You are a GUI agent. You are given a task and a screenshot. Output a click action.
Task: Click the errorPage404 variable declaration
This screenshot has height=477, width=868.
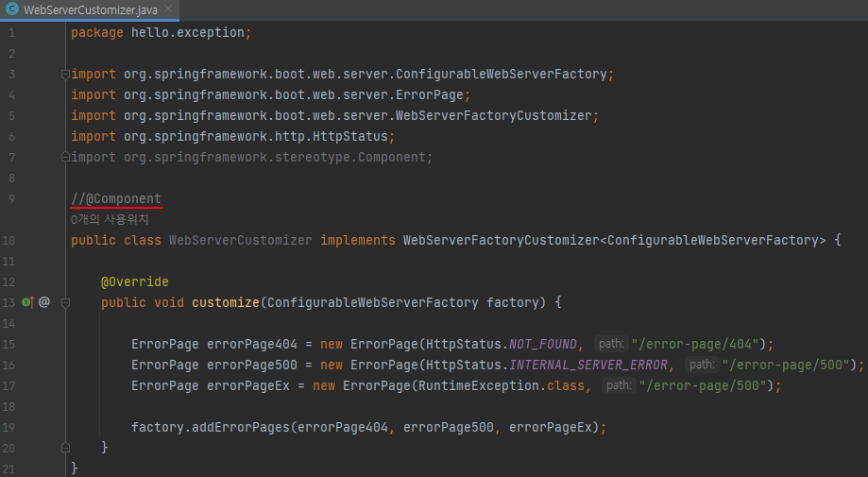click(x=252, y=344)
